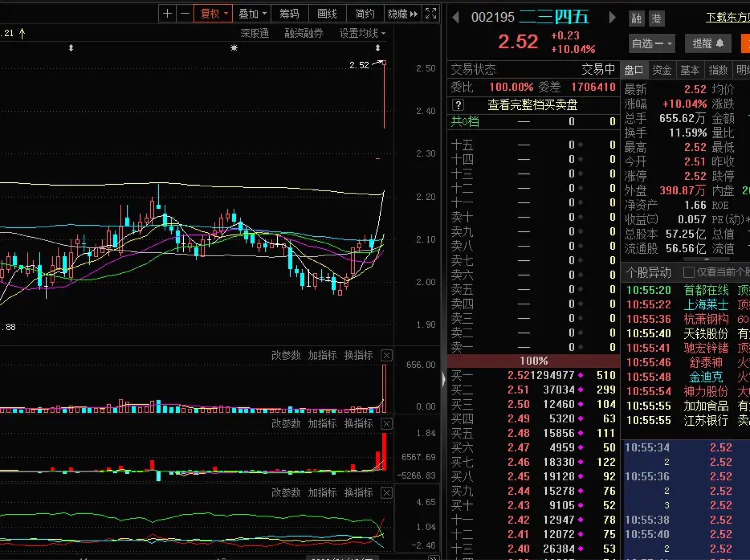This screenshot has width=750, height=560.
Task: Zoom in chart with plus button
Action: 167,14
